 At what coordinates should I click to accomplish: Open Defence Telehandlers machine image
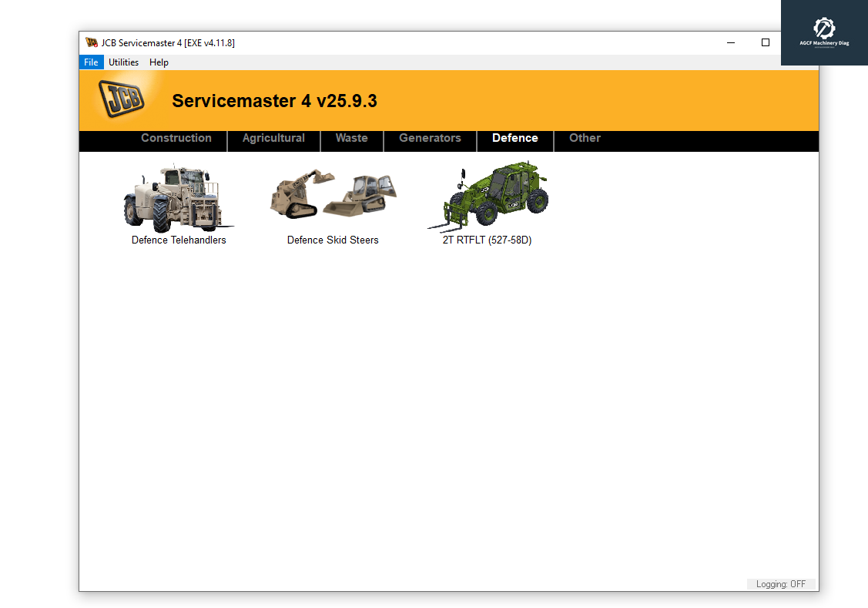(x=178, y=197)
